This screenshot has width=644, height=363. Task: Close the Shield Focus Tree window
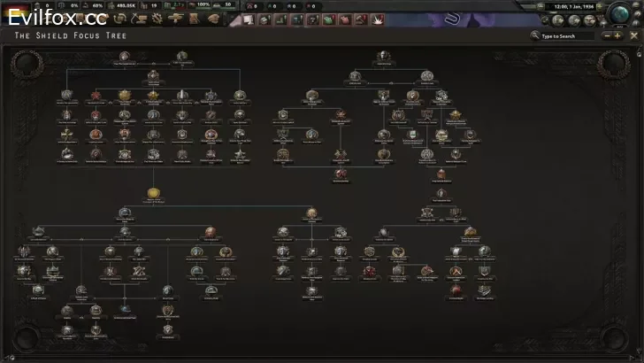(633, 36)
